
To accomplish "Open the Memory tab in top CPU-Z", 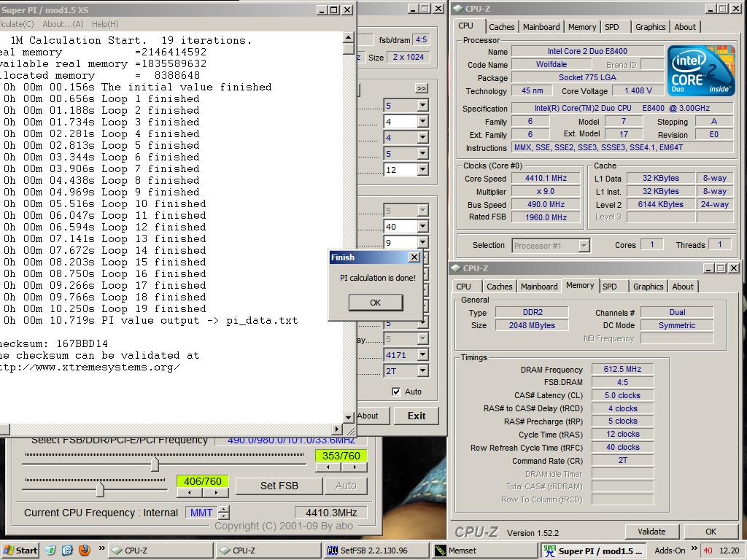I will click(x=581, y=27).
